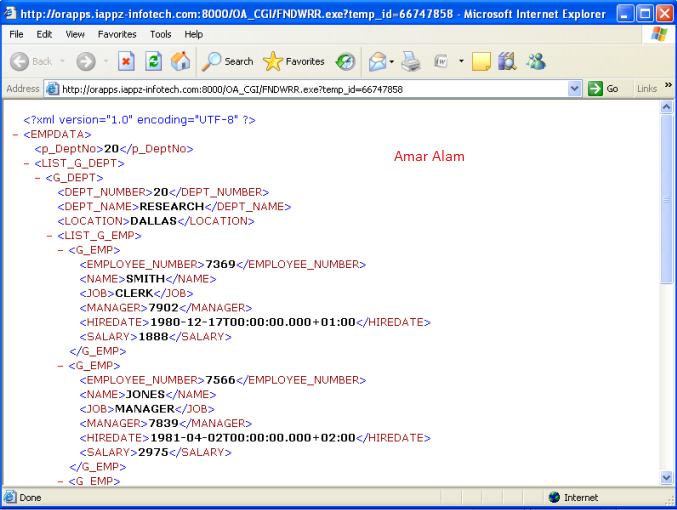Refresh the page with green arrows icon
The width and height of the screenshot is (677, 510).
click(153, 61)
